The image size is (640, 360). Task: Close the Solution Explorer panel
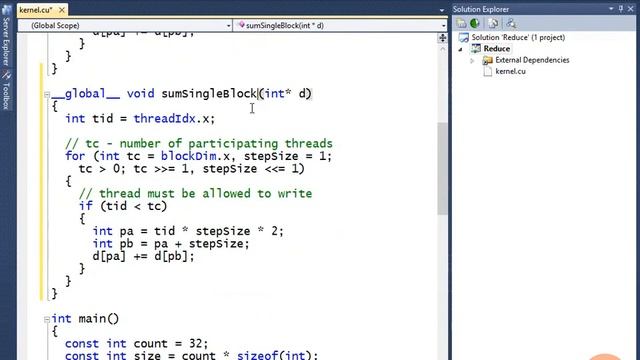click(631, 9)
